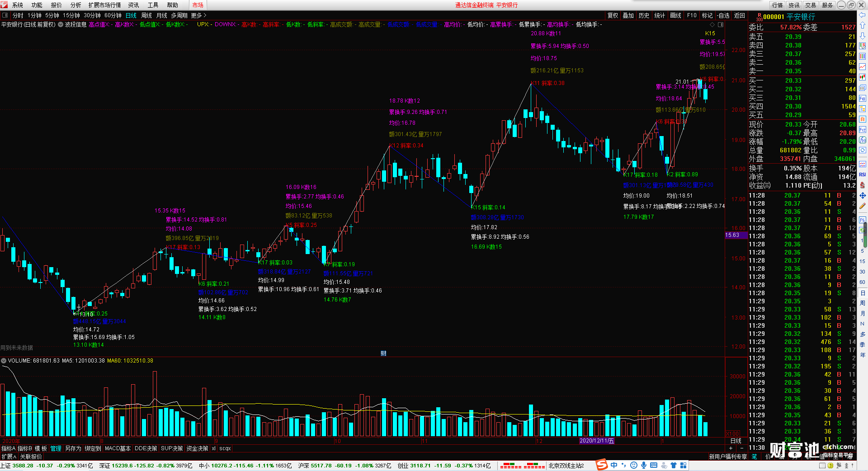Open the 系统 menu

click(18, 5)
